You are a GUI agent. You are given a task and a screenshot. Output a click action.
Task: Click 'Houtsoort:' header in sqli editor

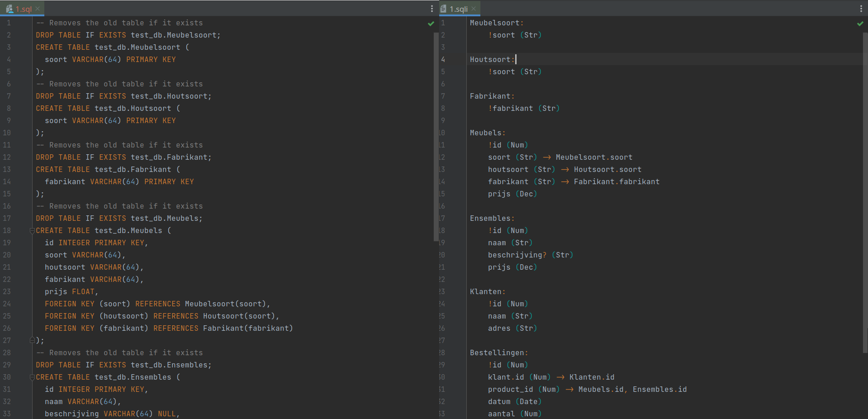(492, 59)
